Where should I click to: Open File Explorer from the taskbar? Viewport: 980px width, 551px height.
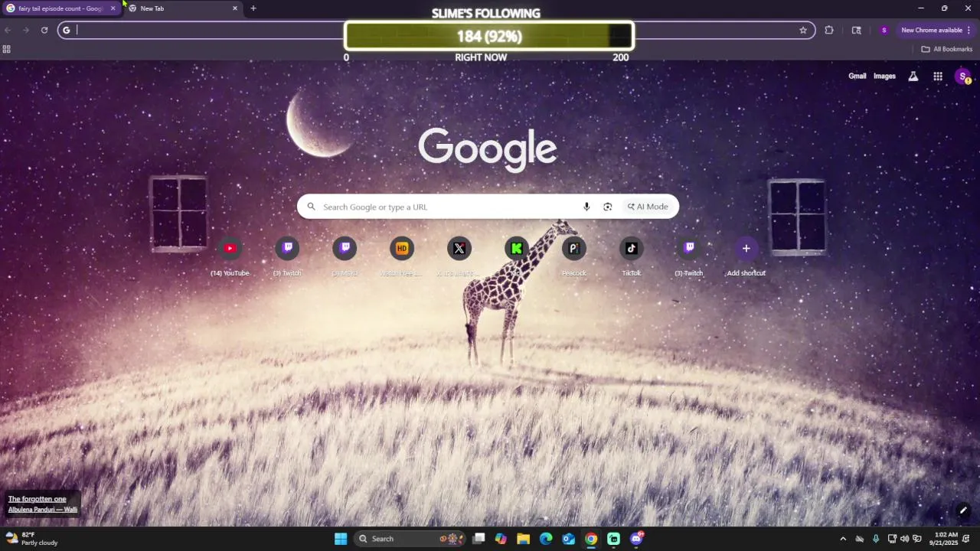pyautogui.click(x=524, y=539)
